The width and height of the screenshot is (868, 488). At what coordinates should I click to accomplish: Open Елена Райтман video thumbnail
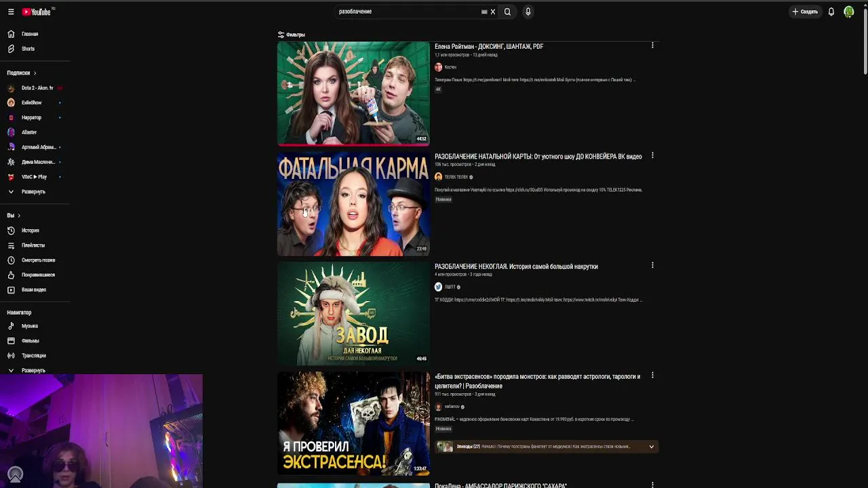tap(353, 94)
